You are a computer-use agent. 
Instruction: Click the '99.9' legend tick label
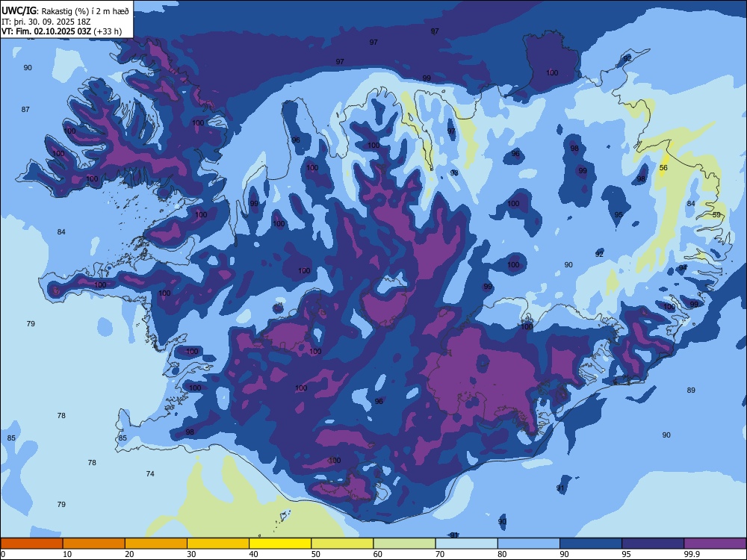(692, 554)
